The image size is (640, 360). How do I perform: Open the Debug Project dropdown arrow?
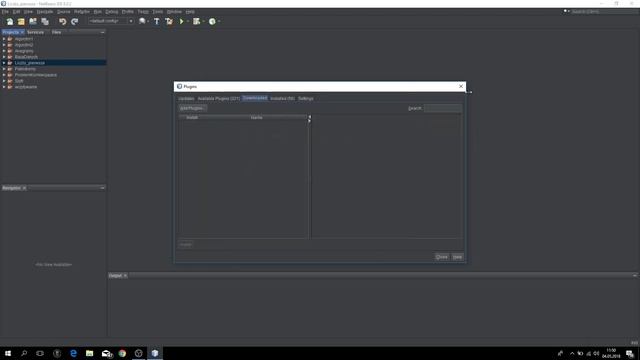tap(203, 21)
